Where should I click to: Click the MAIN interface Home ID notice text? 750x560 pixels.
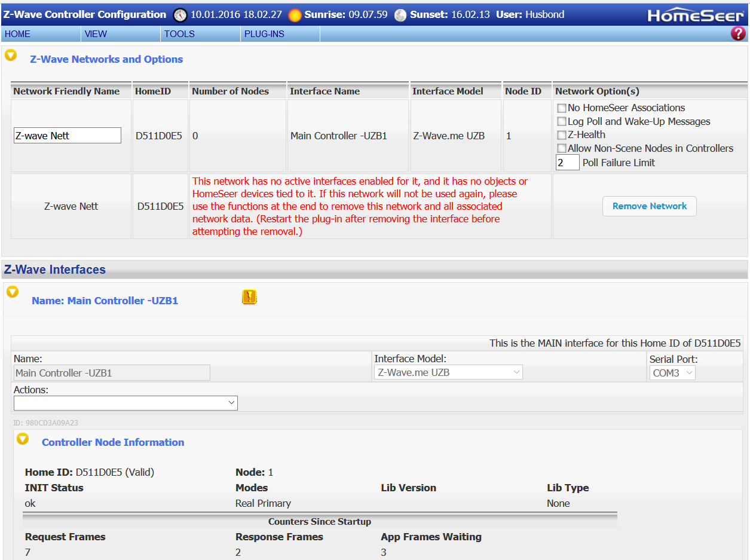tap(615, 343)
